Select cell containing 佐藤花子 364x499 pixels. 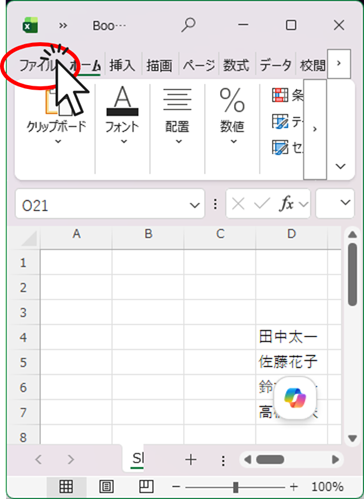point(292,362)
